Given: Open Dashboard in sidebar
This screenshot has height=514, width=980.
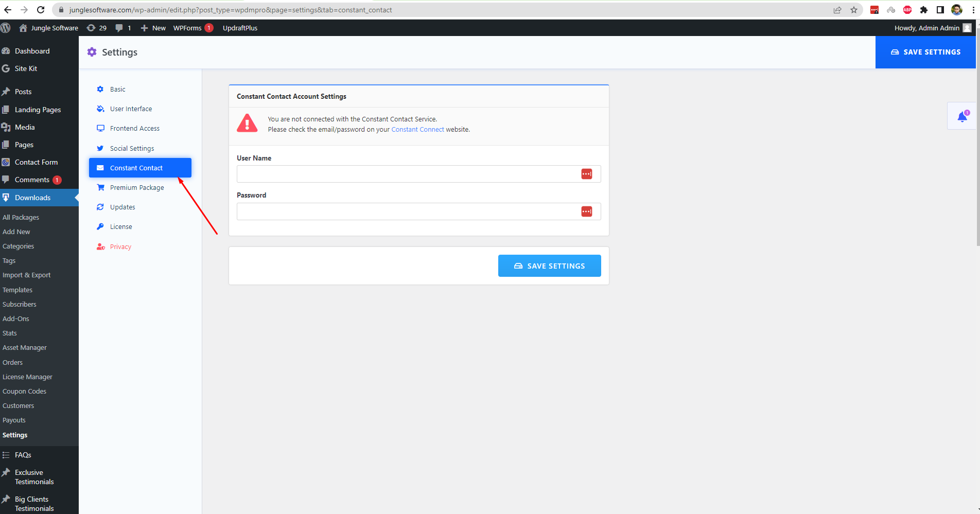Looking at the screenshot, I should [x=39, y=51].
